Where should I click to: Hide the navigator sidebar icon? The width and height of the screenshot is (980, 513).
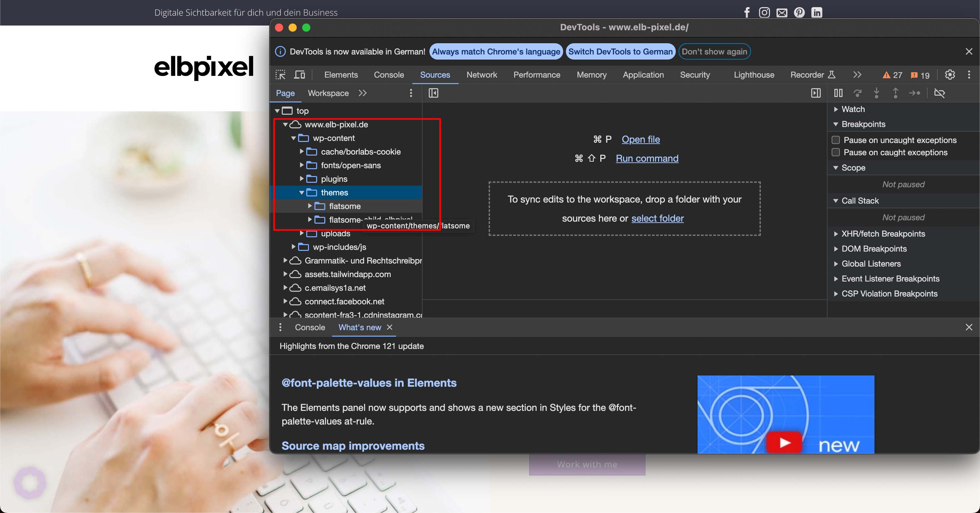[433, 93]
